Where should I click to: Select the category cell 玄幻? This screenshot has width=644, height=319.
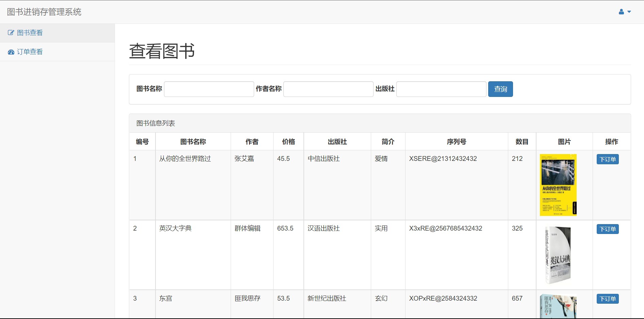(381, 298)
